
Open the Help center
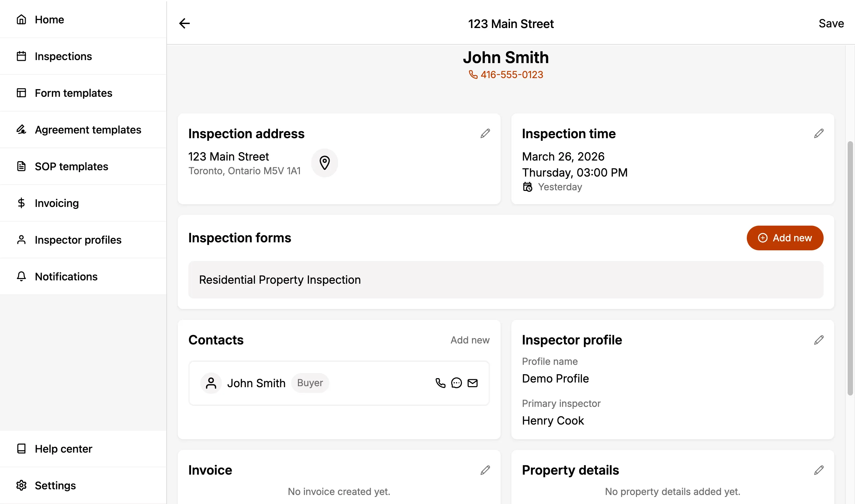83,449
